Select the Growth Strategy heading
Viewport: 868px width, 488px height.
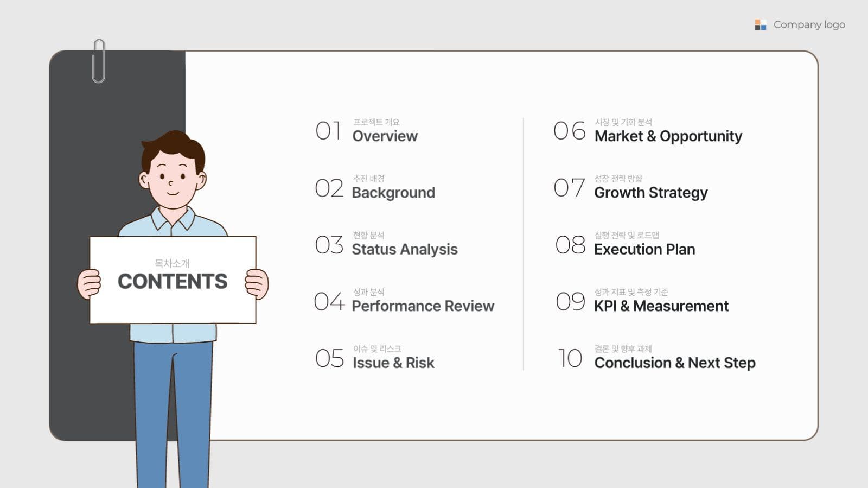coord(651,193)
